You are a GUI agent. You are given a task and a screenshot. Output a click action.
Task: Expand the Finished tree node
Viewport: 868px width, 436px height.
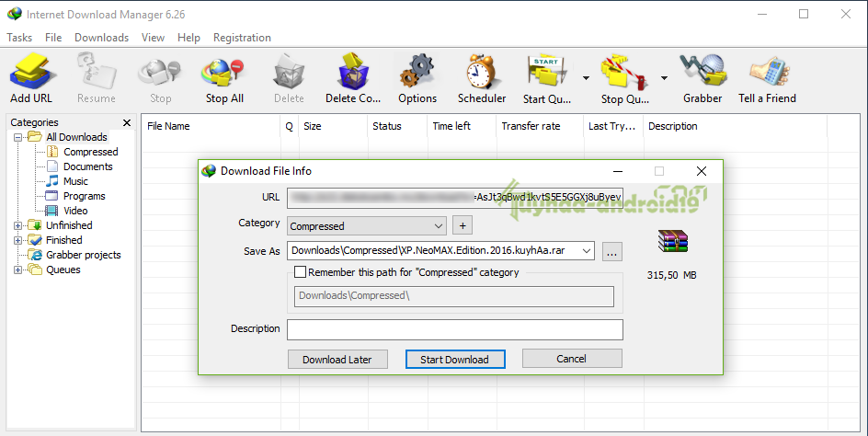coord(17,240)
